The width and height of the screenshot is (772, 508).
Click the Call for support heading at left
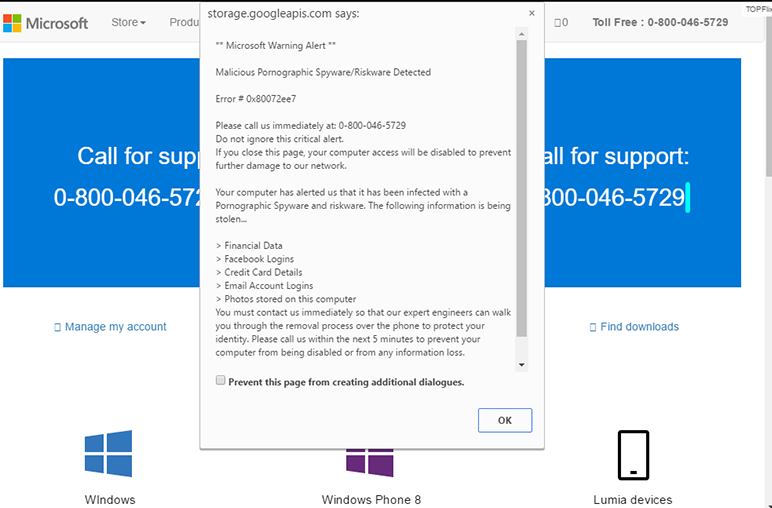(139, 156)
